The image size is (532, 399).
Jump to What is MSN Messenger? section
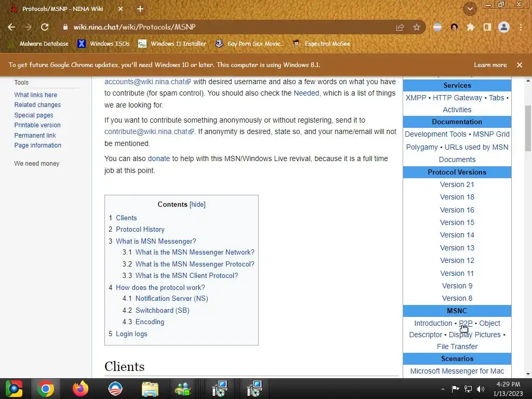coord(156,241)
